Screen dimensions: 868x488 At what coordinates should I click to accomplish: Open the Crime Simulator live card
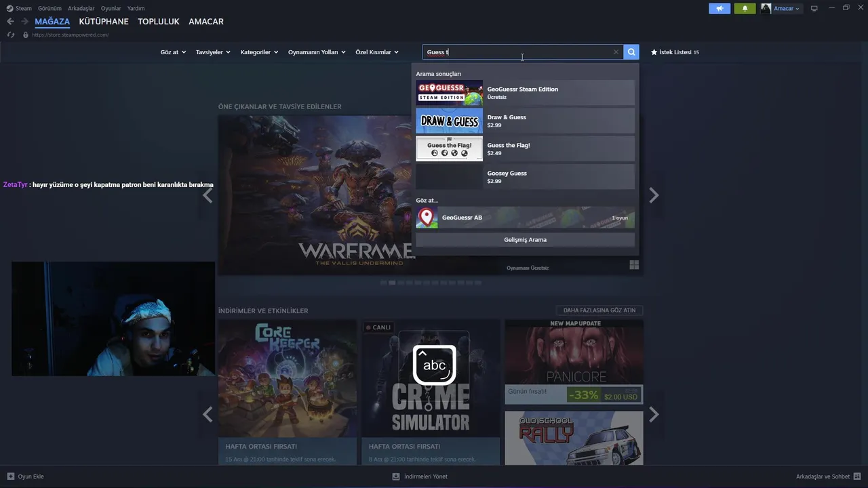(431, 392)
